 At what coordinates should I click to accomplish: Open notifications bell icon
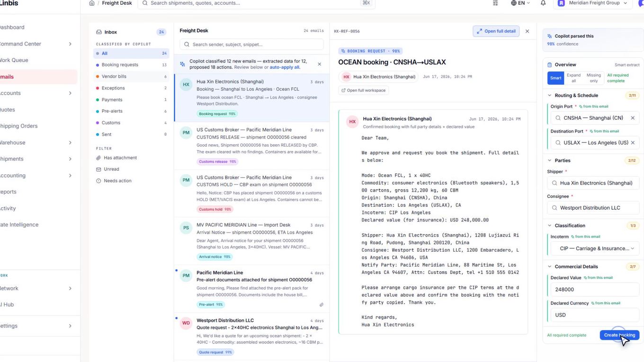pos(543,3)
